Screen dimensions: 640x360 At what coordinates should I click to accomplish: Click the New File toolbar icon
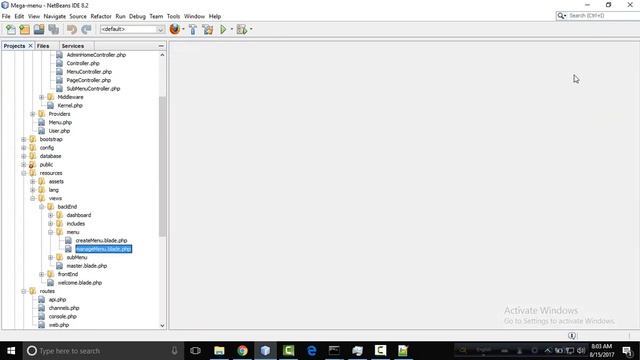coord(11,29)
